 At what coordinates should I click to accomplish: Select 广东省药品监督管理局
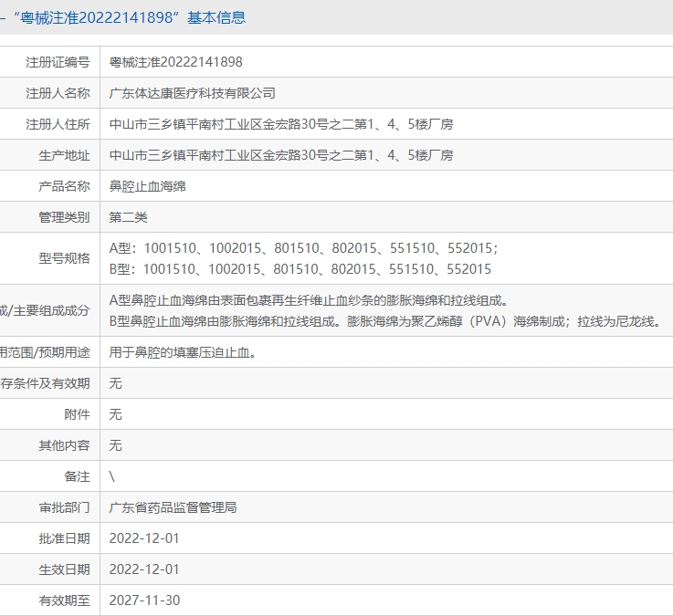pos(173,507)
